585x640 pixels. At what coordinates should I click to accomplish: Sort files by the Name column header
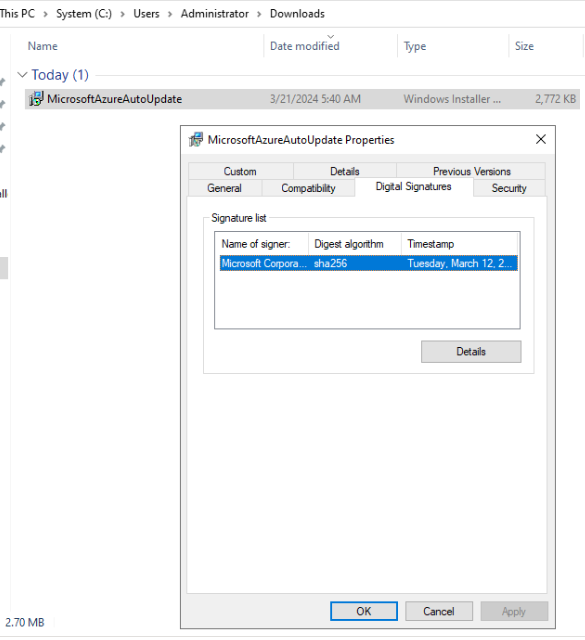point(42,46)
